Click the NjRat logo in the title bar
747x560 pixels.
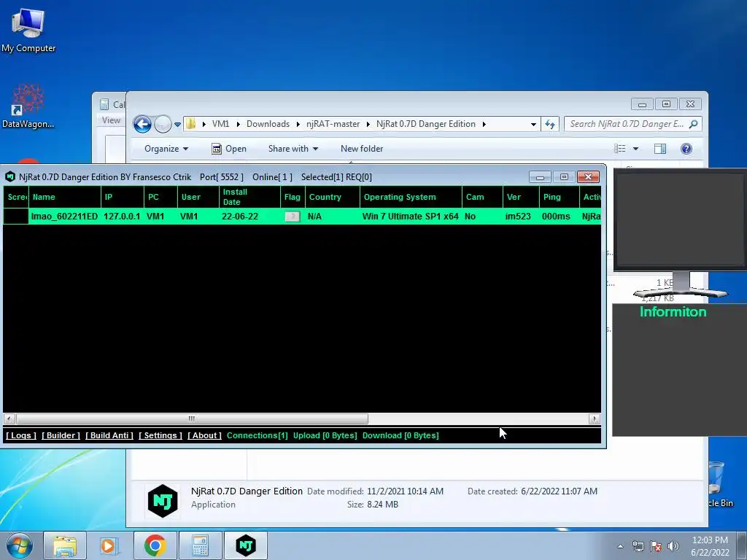point(10,176)
